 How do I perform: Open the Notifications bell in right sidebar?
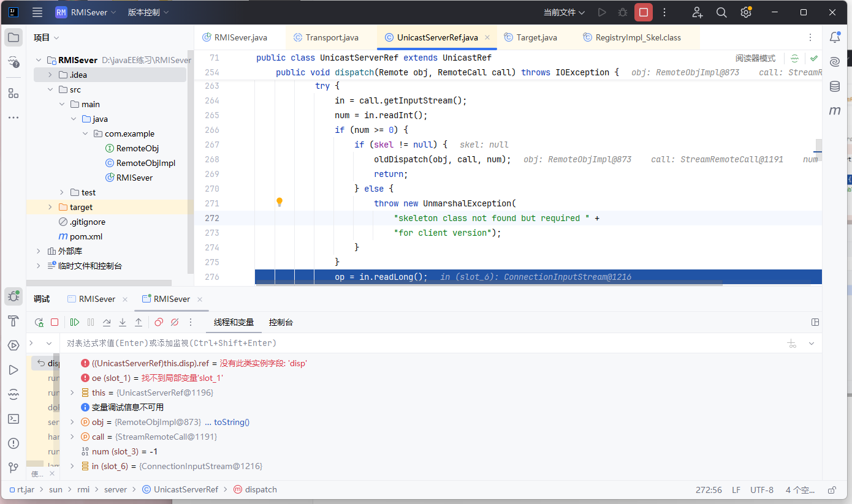coord(834,37)
